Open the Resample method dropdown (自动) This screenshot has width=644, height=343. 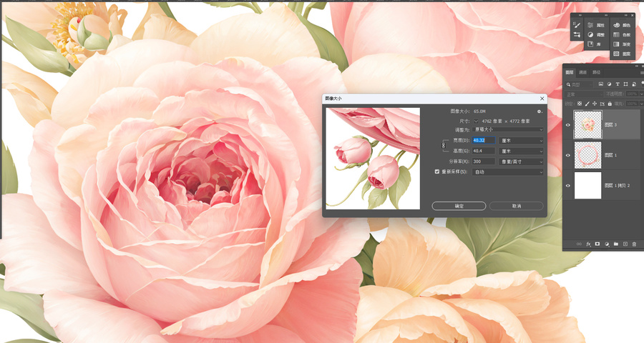pyautogui.click(x=508, y=172)
